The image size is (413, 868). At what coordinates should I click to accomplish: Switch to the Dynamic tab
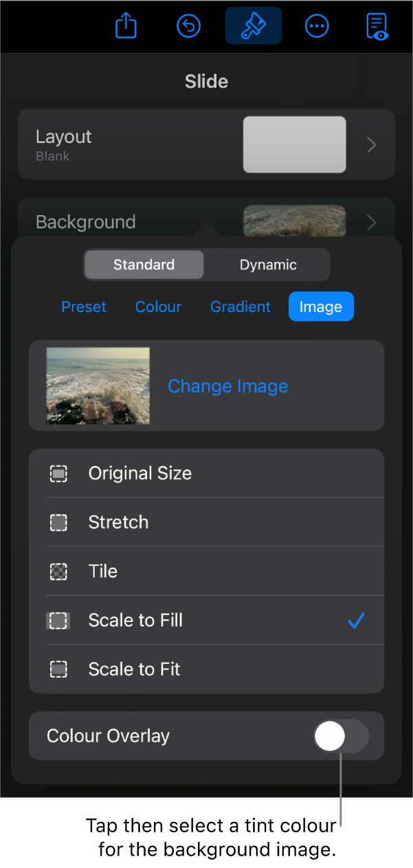click(267, 264)
